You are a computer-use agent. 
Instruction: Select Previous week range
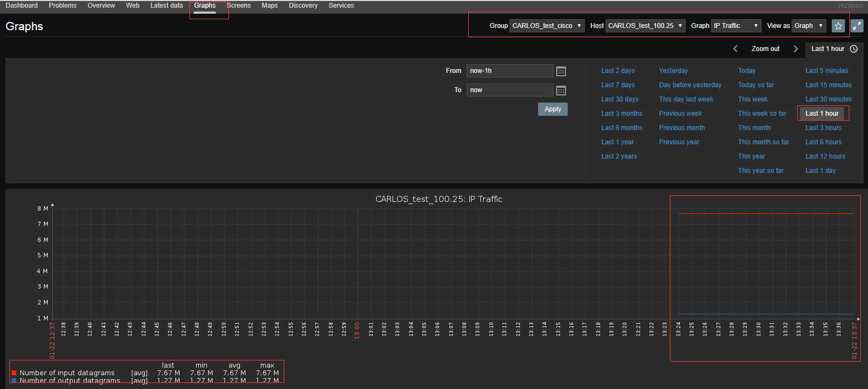pos(680,114)
